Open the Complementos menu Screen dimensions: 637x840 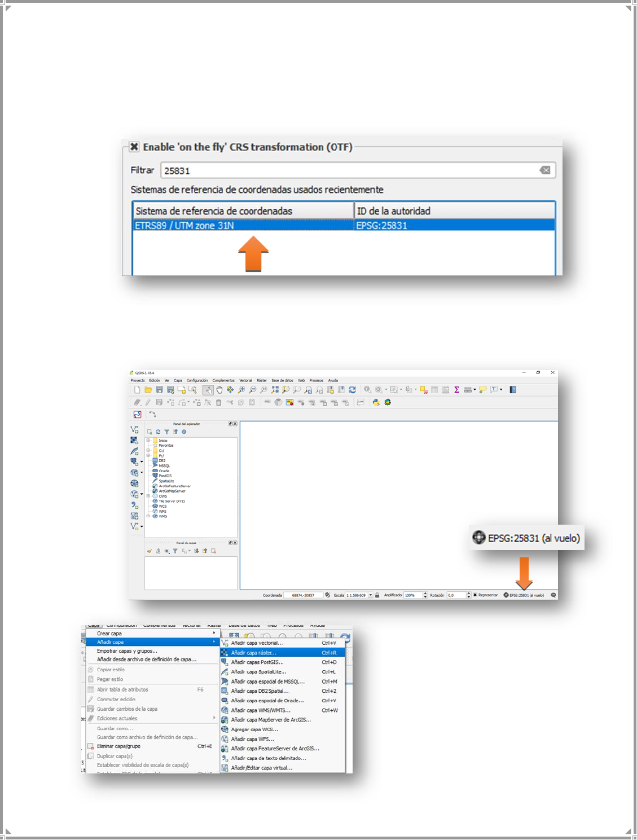(223, 381)
